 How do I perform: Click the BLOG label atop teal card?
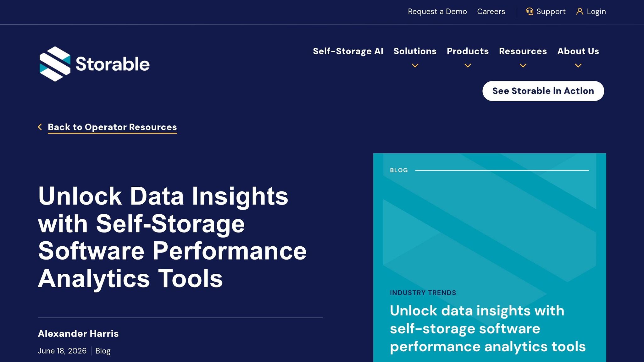click(x=399, y=170)
